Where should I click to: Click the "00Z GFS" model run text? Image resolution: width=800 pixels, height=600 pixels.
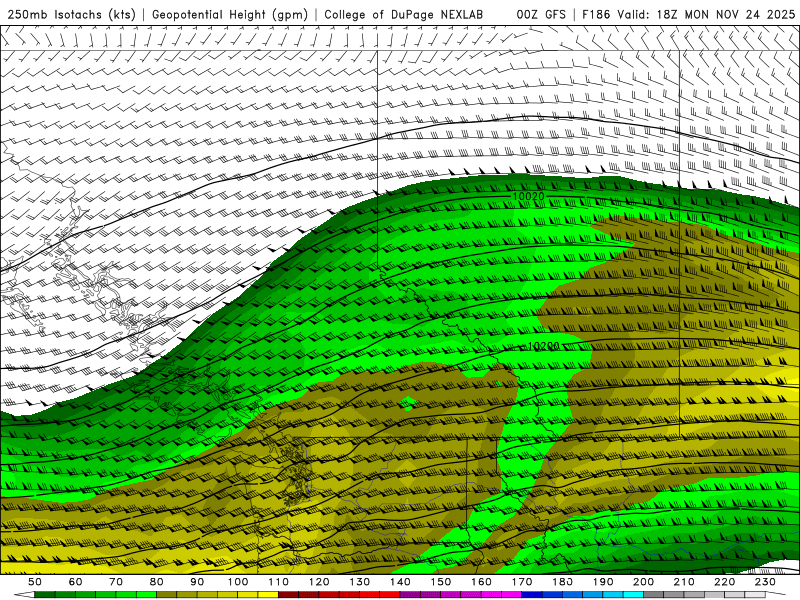pyautogui.click(x=541, y=14)
